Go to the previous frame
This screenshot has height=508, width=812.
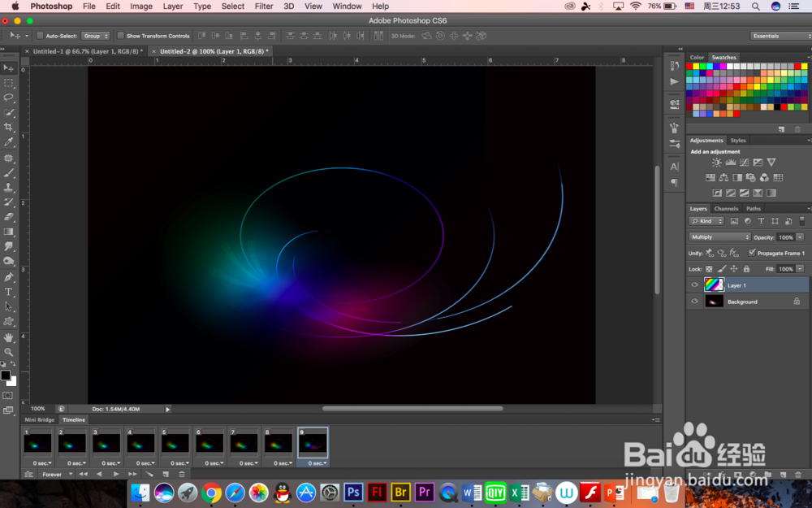(99, 475)
